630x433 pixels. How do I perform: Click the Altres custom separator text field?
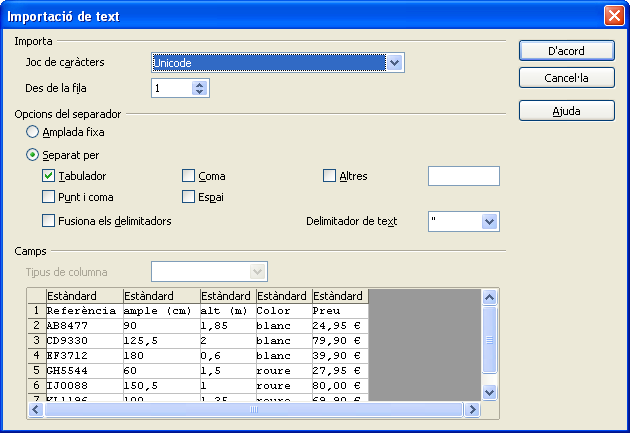[x=463, y=176]
